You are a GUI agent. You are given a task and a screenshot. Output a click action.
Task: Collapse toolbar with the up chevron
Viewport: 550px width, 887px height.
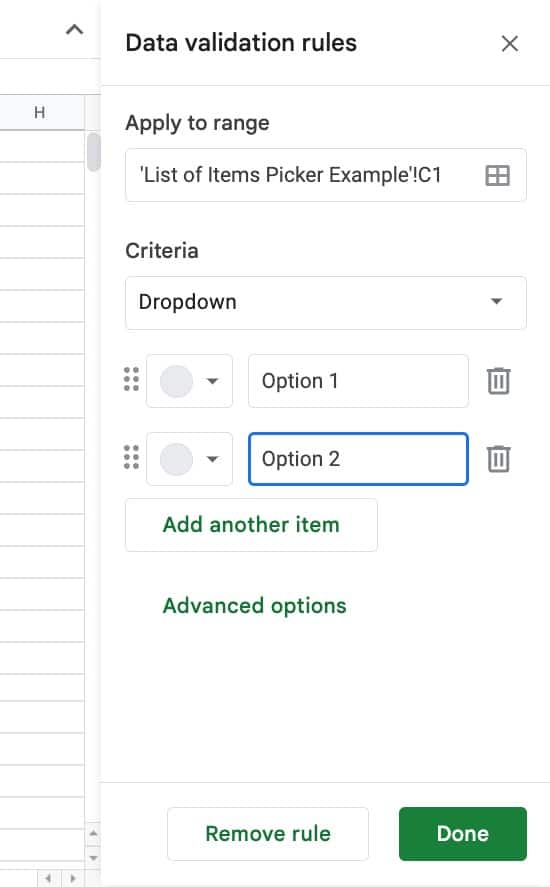(x=75, y=29)
